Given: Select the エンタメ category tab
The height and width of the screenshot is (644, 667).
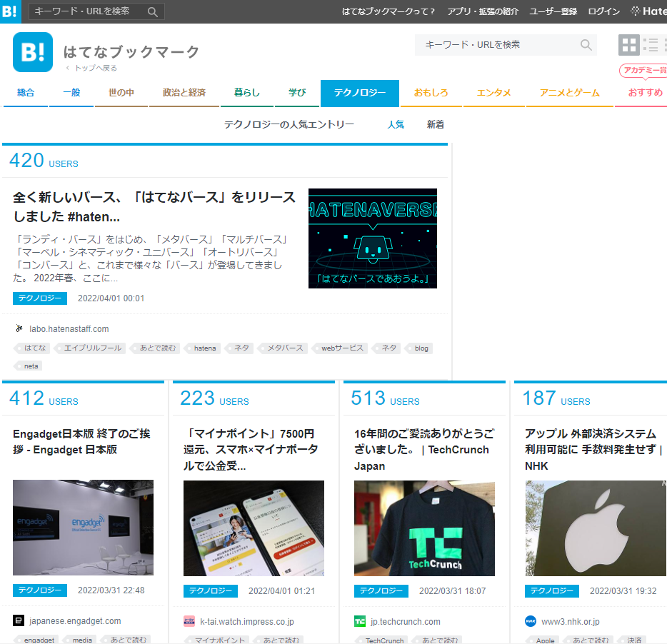Looking at the screenshot, I should pos(494,93).
